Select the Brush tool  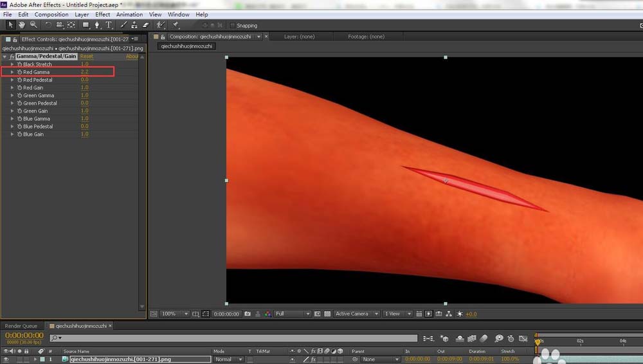click(x=123, y=25)
